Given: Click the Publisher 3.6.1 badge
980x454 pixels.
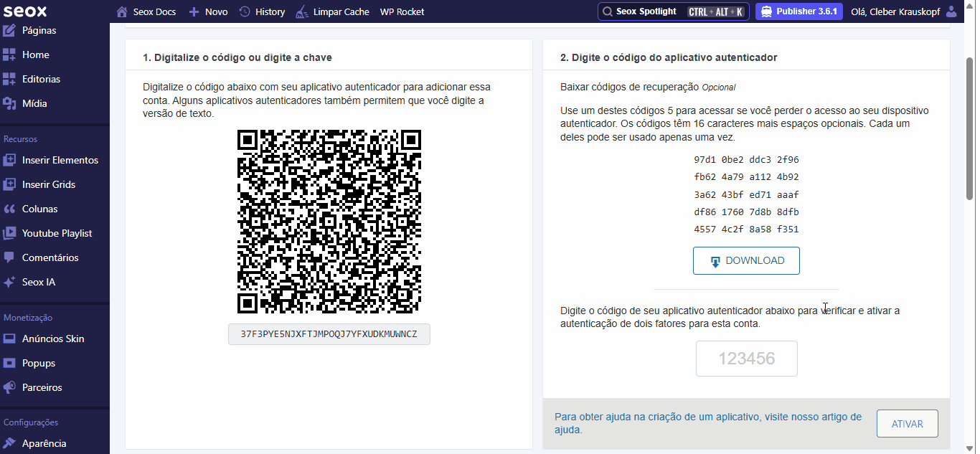Looking at the screenshot, I should point(798,11).
